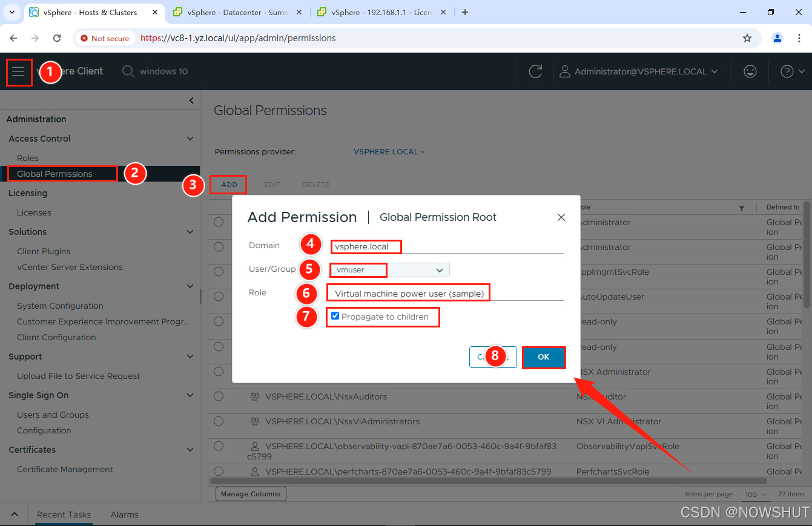Go back with the browser back arrow
The width and height of the screenshot is (812, 526).
14,38
